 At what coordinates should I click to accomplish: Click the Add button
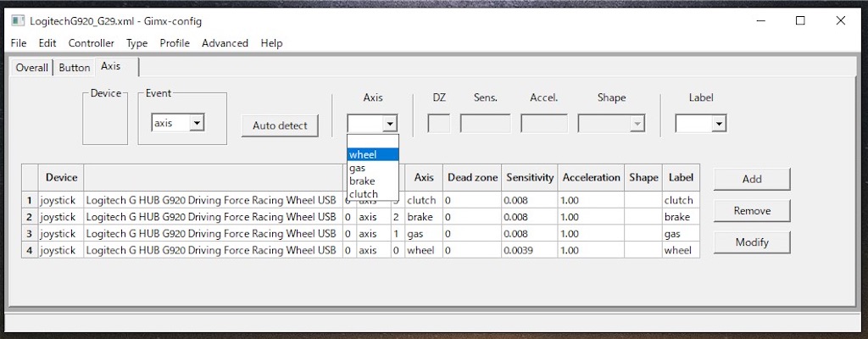[x=752, y=179]
